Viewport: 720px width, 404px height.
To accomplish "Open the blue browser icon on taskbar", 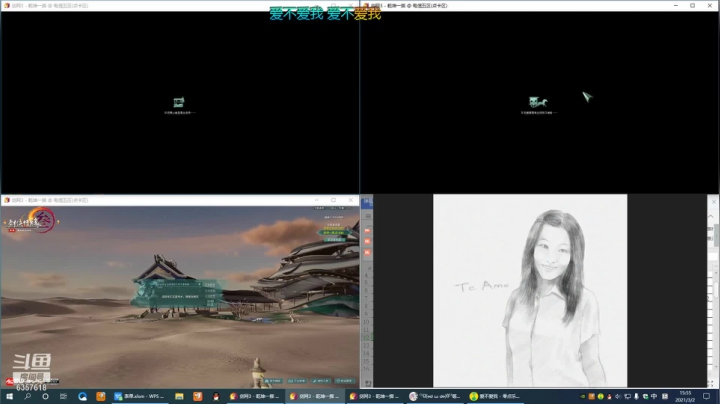I will tap(83, 396).
